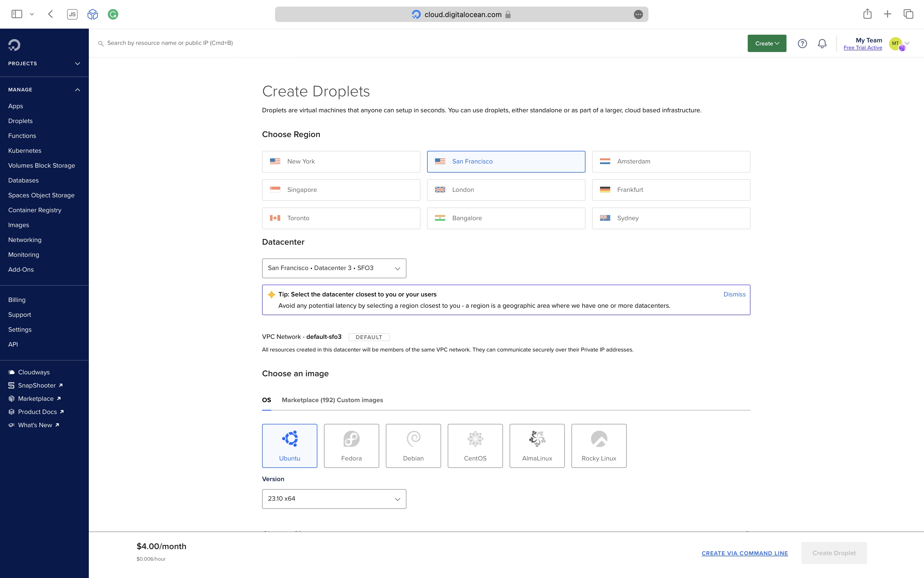
Task: Choose the New York region
Action: pos(341,161)
